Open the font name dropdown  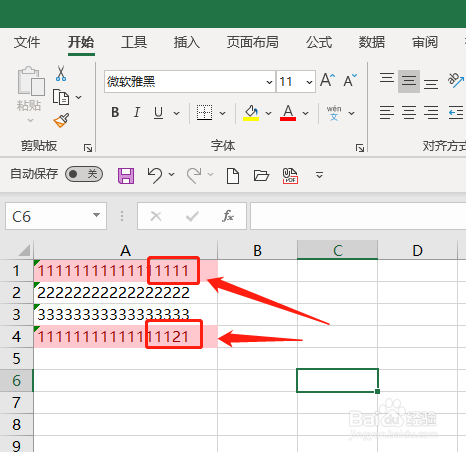tap(269, 82)
